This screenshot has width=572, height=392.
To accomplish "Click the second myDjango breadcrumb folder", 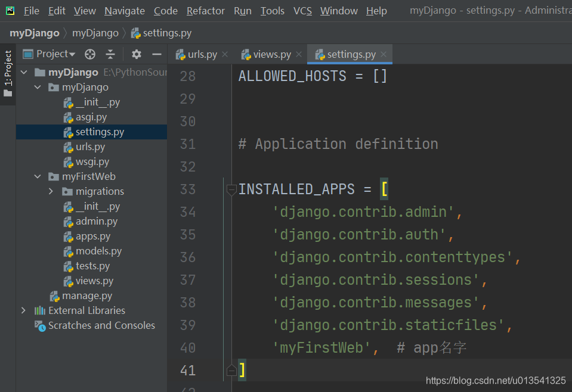I will [x=95, y=33].
